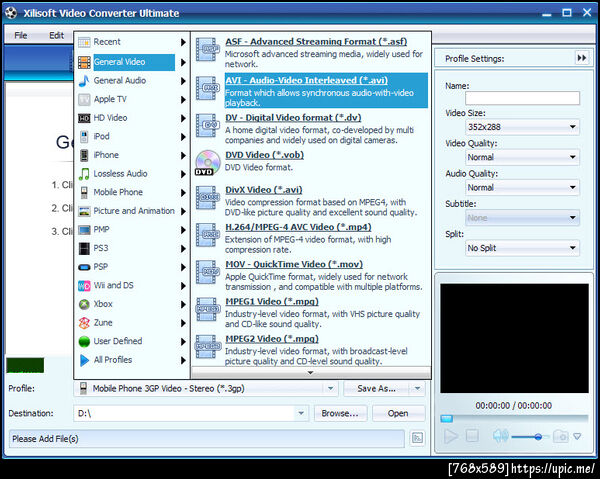Click the preview Stop button
The image size is (600, 479).
coord(472,436)
